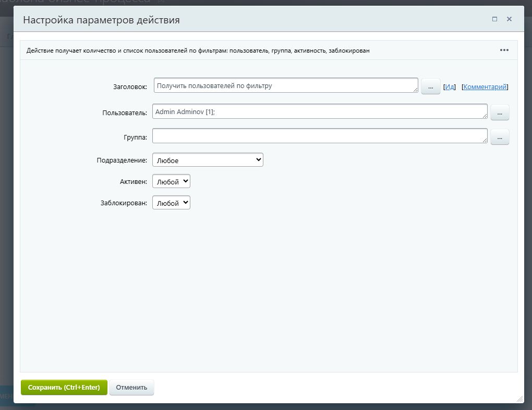Open value picker next to Заголовок field
The height and width of the screenshot is (410, 532).
(430, 87)
